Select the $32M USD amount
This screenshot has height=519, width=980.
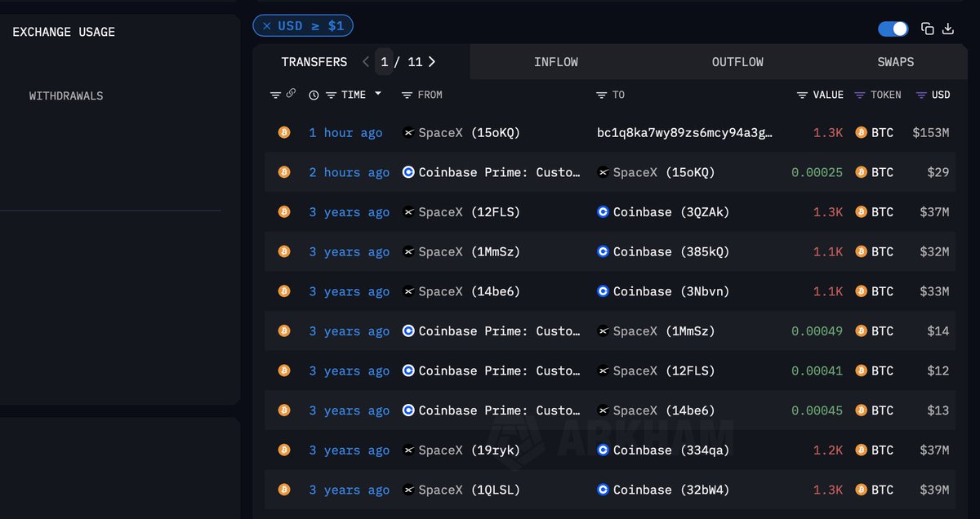tap(934, 251)
